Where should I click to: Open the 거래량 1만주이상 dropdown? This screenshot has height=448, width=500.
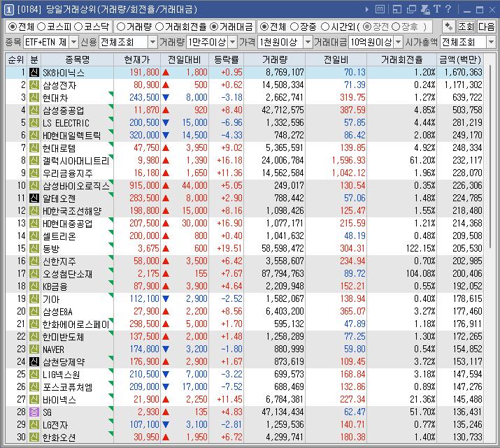(x=233, y=42)
